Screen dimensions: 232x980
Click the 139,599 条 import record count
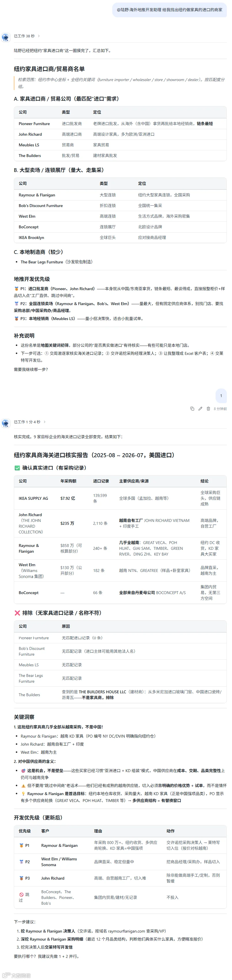coord(100,499)
